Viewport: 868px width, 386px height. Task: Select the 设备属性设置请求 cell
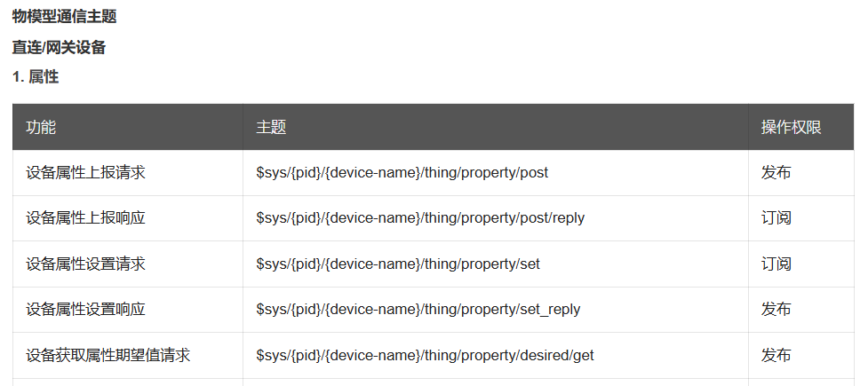tap(85, 264)
